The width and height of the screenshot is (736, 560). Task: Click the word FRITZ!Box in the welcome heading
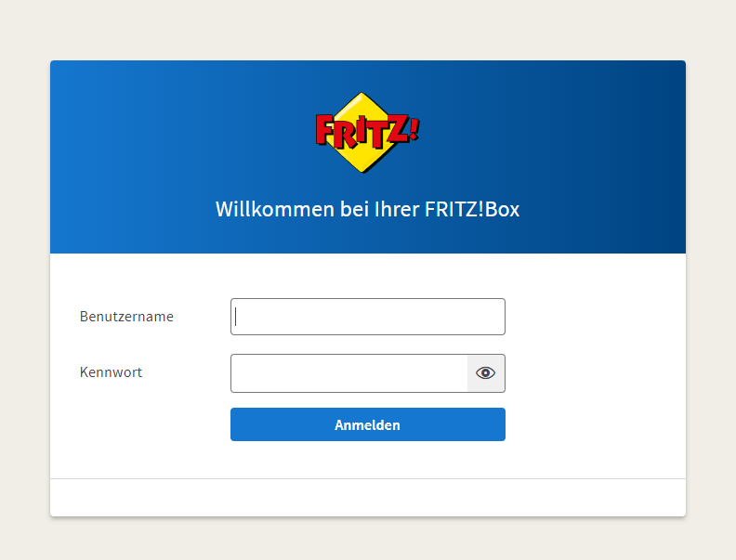tap(472, 209)
